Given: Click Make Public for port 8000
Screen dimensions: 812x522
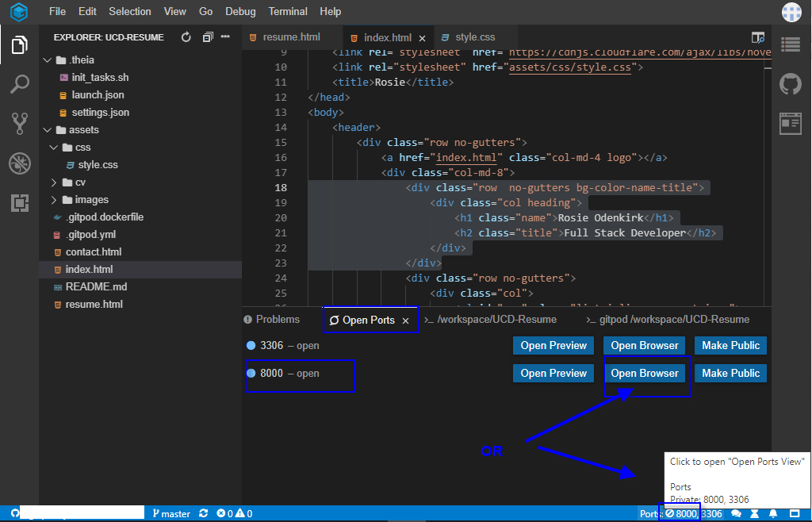Looking at the screenshot, I should coord(730,374).
